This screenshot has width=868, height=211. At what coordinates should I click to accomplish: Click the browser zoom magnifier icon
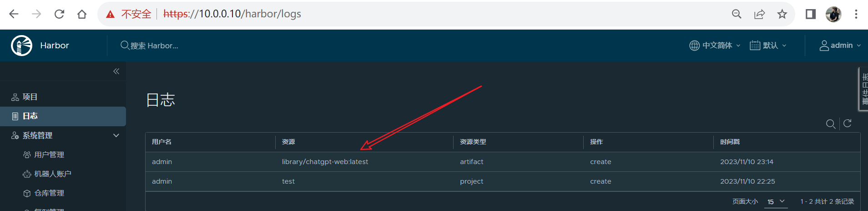point(737,14)
